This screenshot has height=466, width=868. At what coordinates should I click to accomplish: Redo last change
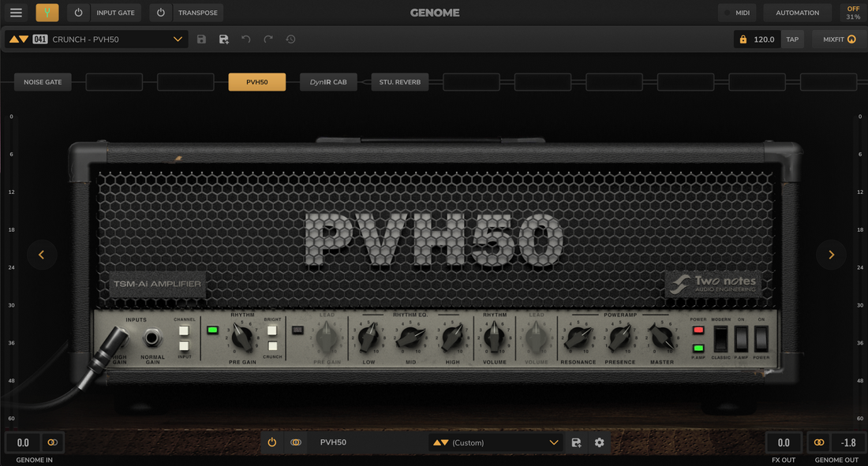pyautogui.click(x=268, y=39)
